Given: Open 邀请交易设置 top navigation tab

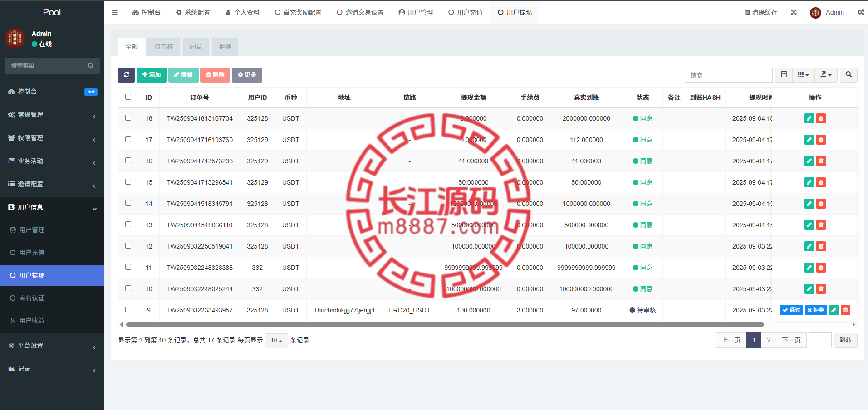Looking at the screenshot, I should point(360,12).
